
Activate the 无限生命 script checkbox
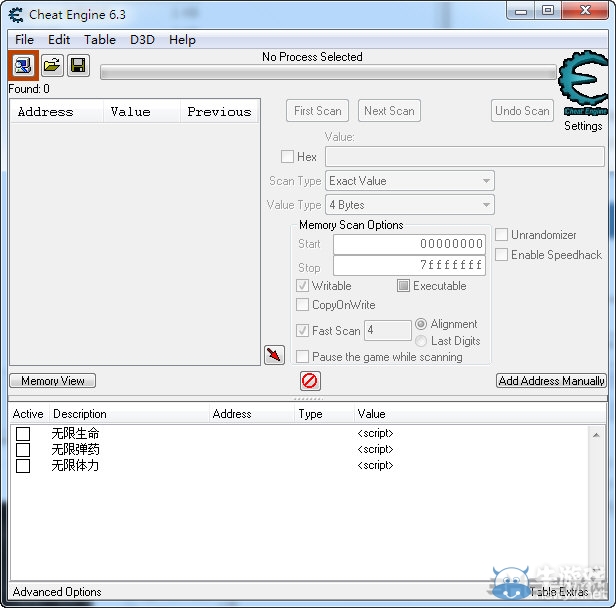23,434
